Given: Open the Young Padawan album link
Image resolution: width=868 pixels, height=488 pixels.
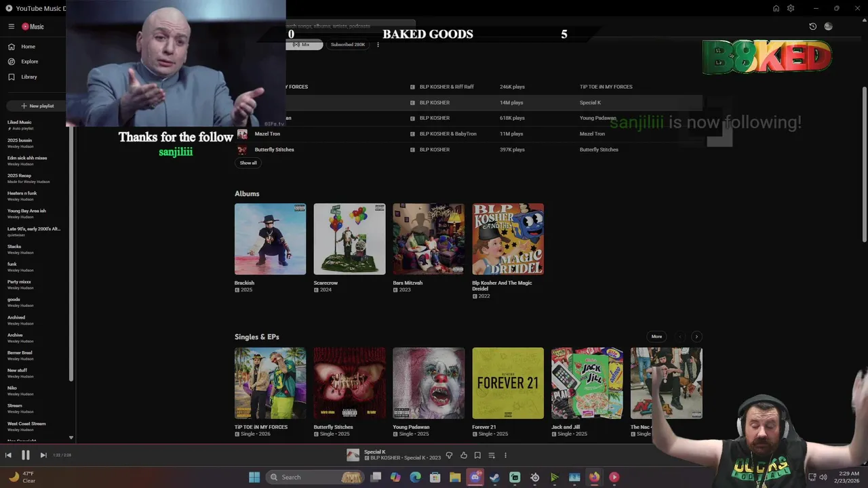Looking at the screenshot, I should coord(597,119).
